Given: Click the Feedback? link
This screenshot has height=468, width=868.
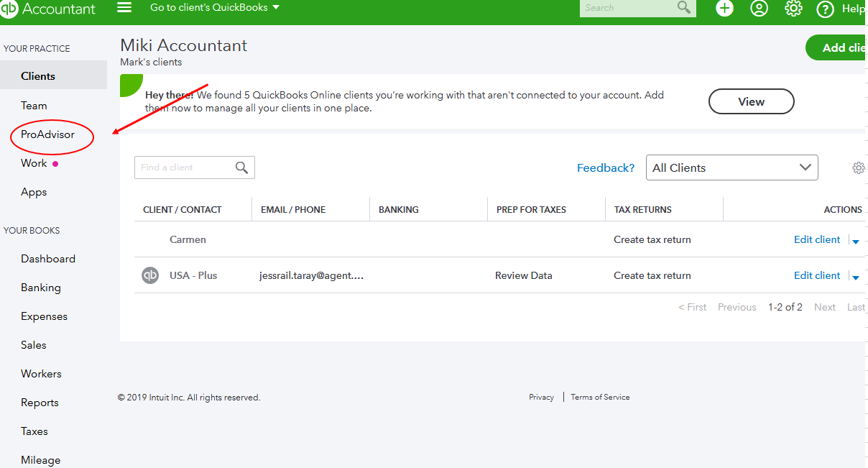Looking at the screenshot, I should point(606,168).
